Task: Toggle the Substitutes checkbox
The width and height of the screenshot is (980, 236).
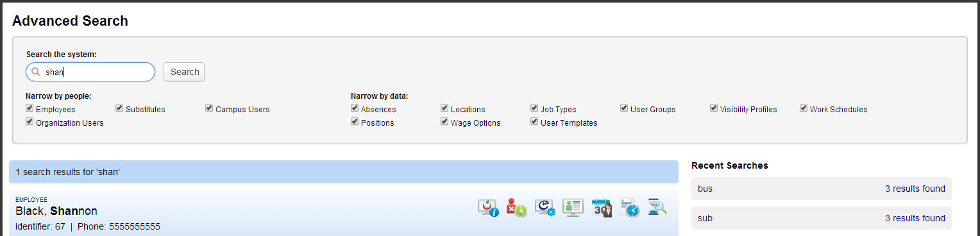Action: click(x=119, y=108)
